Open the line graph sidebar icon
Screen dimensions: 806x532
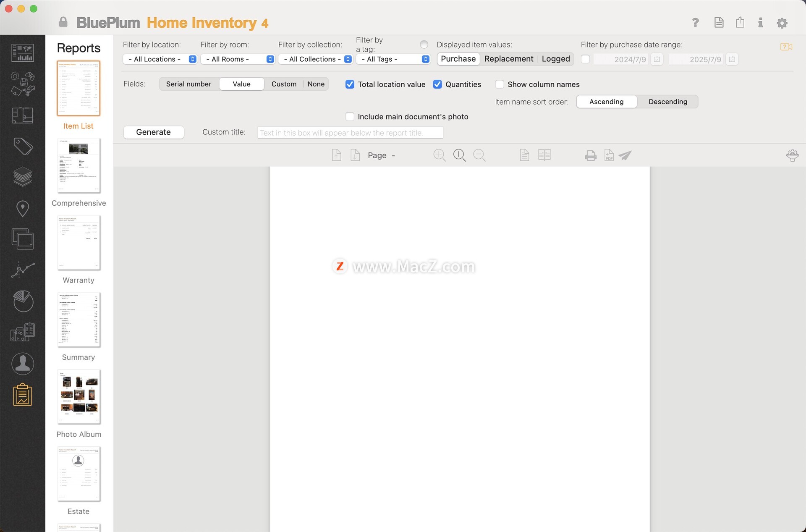coord(23,270)
